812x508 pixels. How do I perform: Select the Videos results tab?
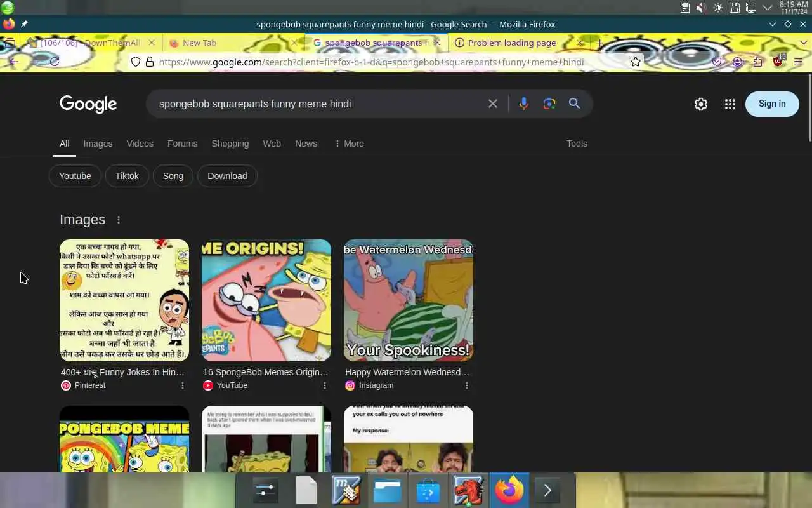pos(140,144)
